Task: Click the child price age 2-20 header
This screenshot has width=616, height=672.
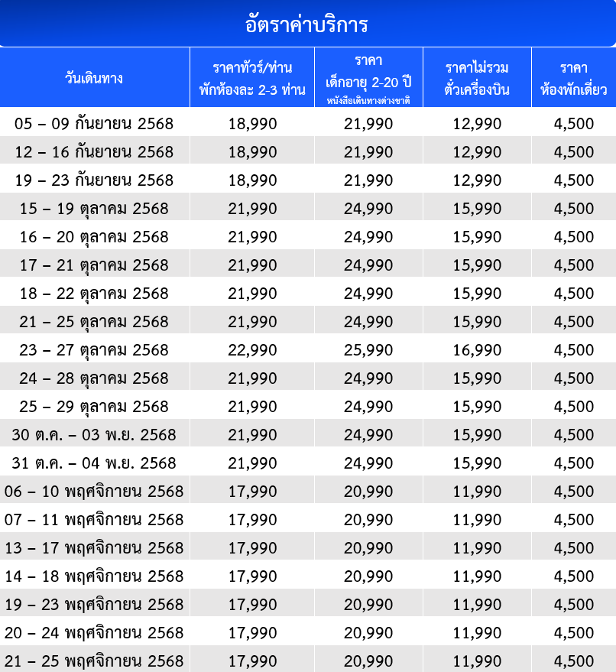Action: (x=368, y=78)
